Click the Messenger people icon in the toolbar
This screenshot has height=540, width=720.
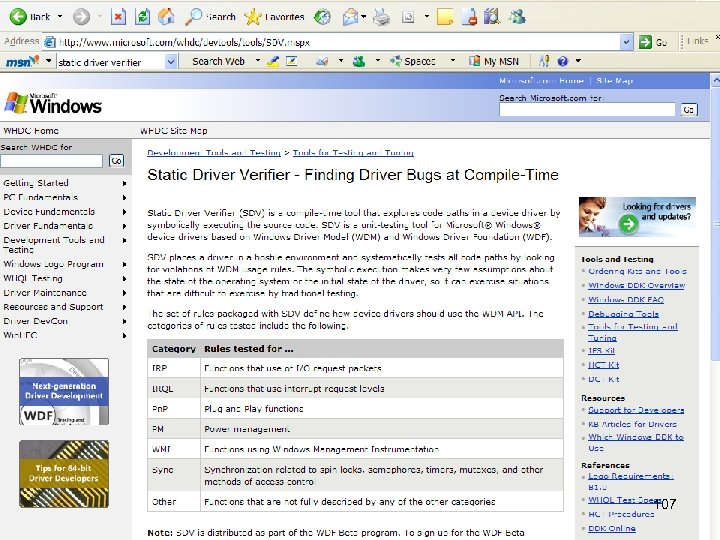[517, 17]
